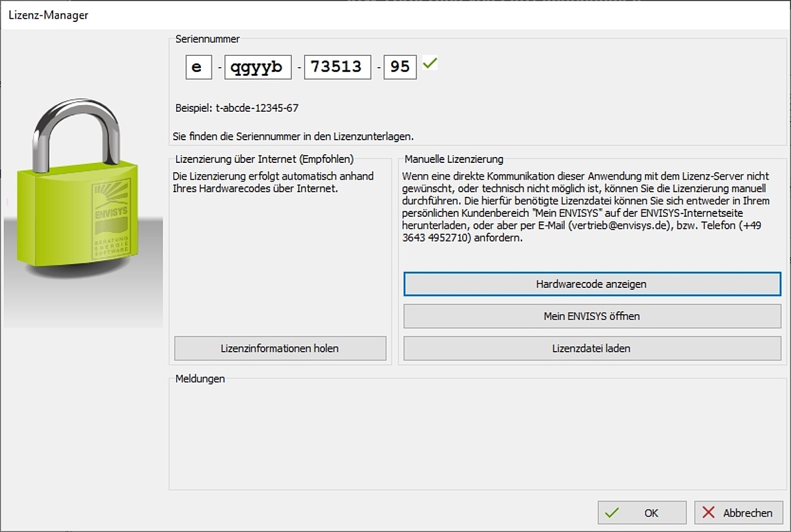Click the red X on Abbrechen button
This screenshot has height=532, width=791.
click(x=709, y=512)
